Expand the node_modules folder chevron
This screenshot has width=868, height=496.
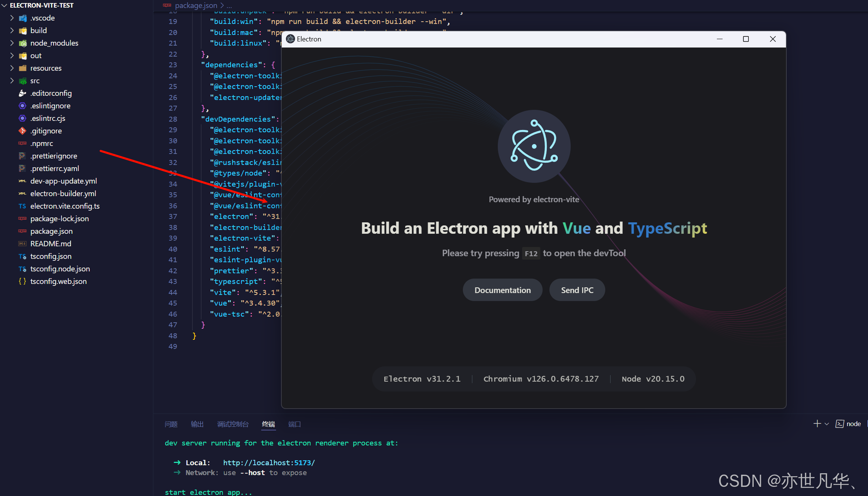pos(12,43)
